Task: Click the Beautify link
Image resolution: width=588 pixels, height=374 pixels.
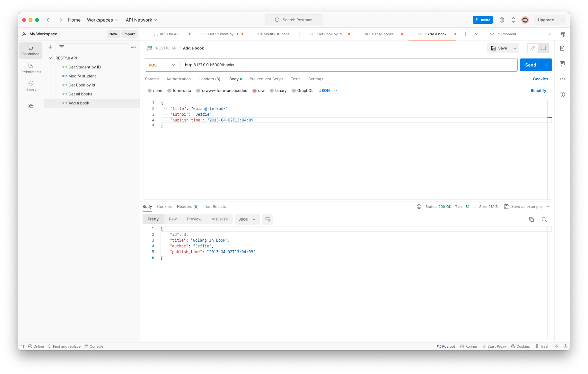Action: pyautogui.click(x=538, y=91)
